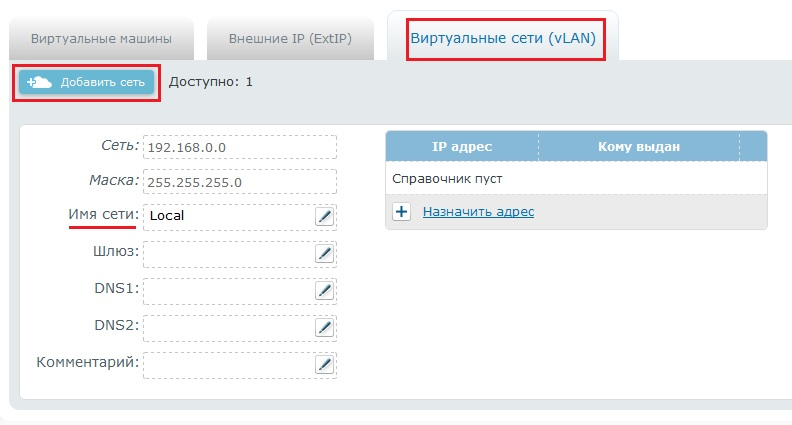Select the Виртуальные сети (vLAN) tab

coord(505,39)
